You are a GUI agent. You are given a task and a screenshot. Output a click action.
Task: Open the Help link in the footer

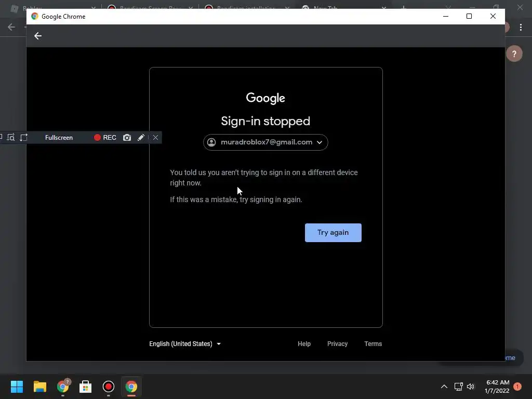304,344
